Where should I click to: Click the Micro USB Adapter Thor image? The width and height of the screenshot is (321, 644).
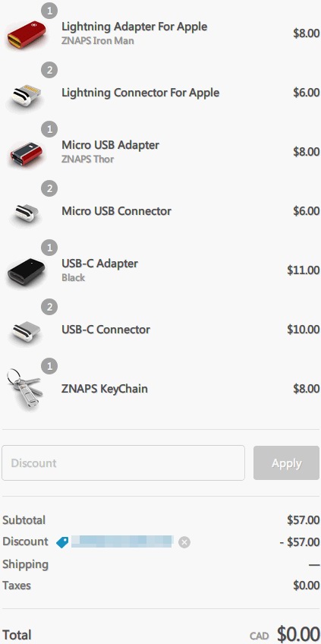coord(27,153)
